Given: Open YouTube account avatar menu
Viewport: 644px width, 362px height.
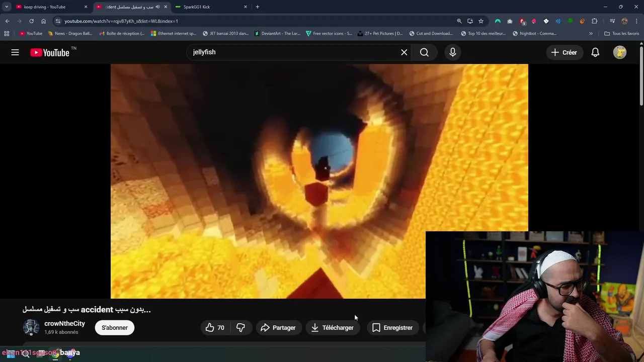Looking at the screenshot, I should click(620, 52).
